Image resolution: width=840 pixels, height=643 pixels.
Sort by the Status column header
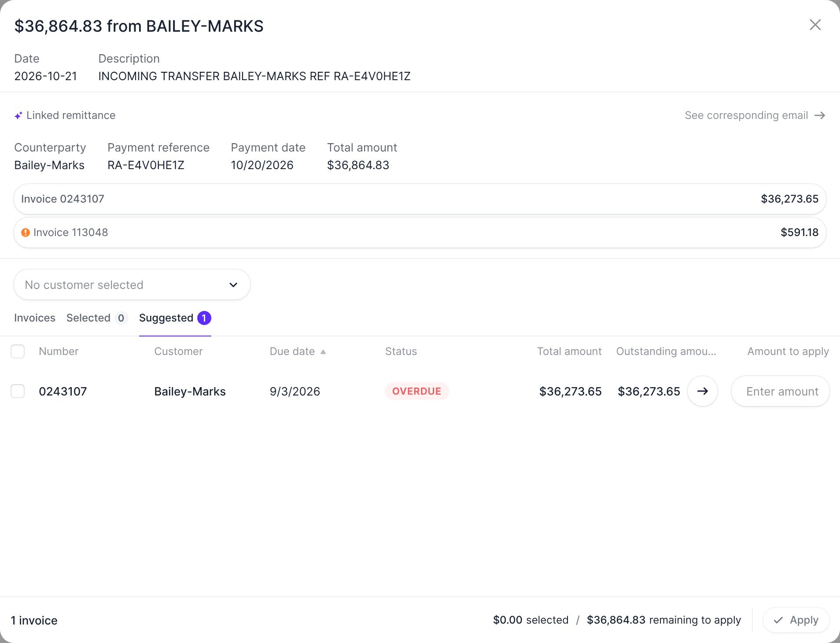click(401, 351)
